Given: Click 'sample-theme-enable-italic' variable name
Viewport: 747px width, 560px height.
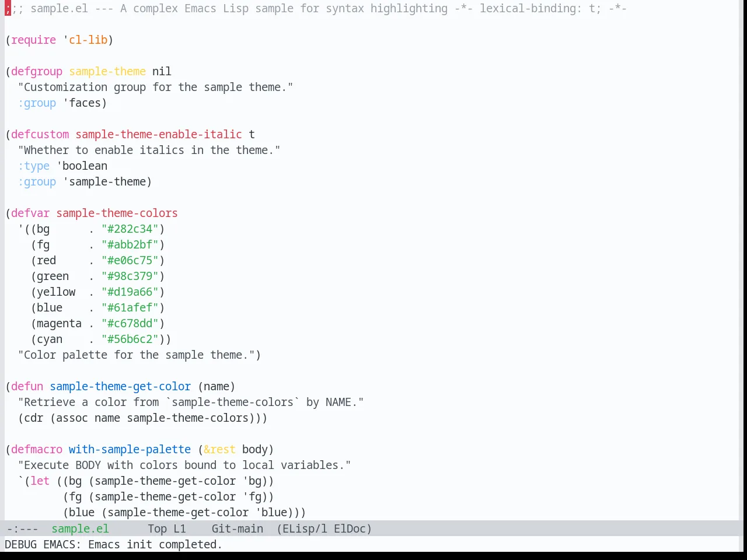Looking at the screenshot, I should 159,134.
